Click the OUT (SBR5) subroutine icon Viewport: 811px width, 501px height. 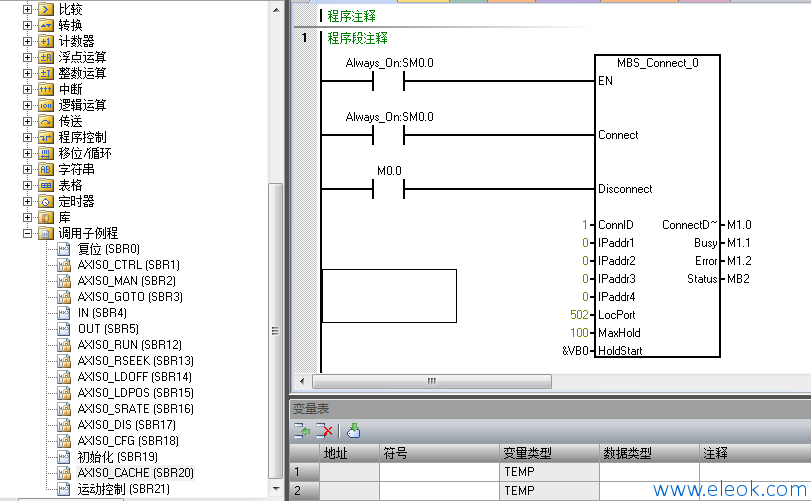(64, 329)
